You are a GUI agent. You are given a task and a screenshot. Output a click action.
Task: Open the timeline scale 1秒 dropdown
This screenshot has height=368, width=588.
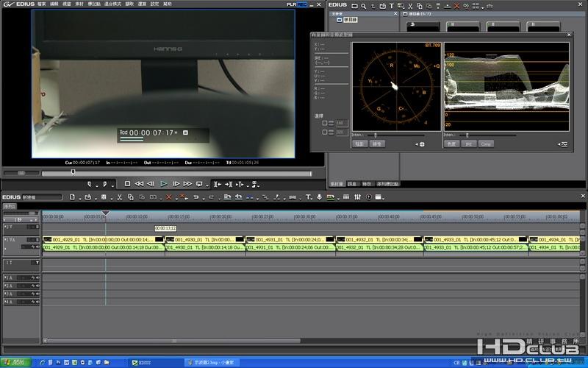click(32, 220)
